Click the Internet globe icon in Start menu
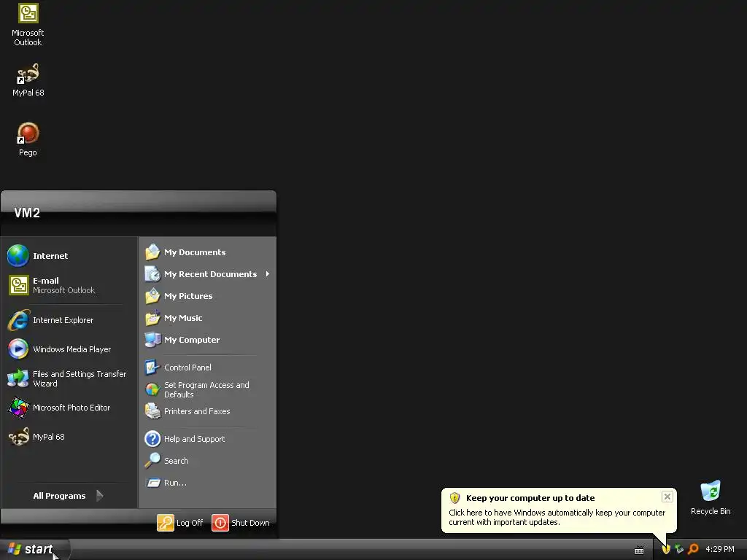 [18, 256]
